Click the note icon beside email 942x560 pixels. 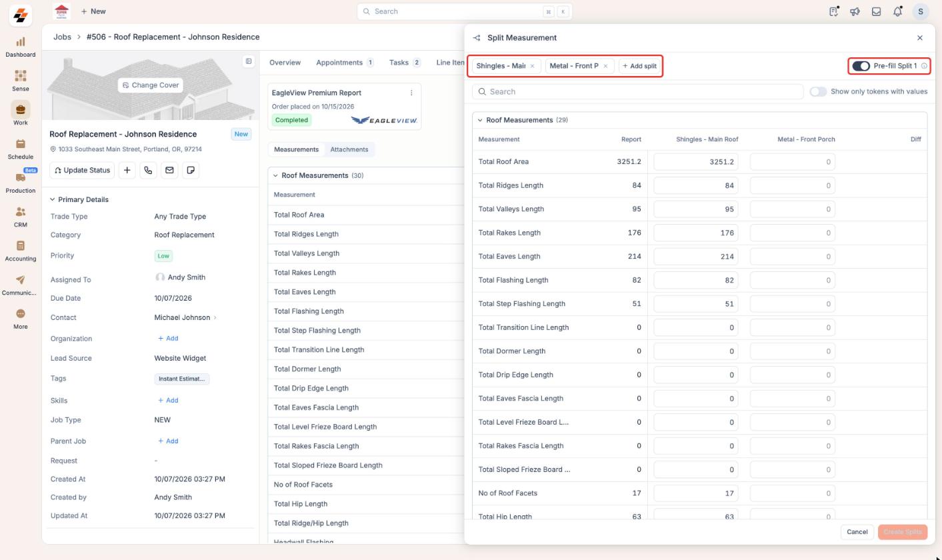pyautogui.click(x=191, y=170)
